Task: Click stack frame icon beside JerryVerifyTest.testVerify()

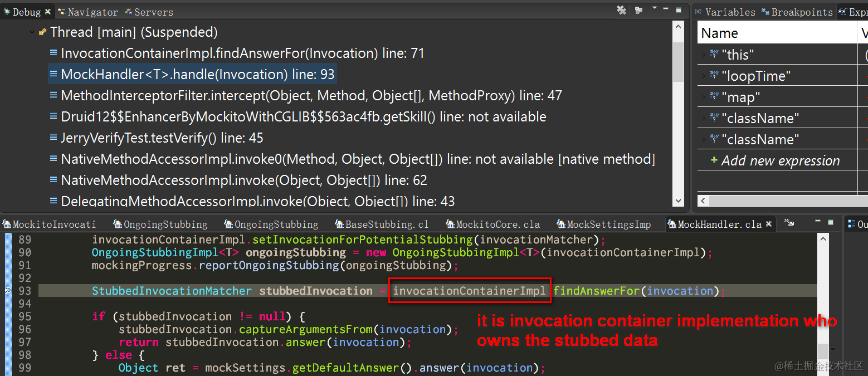Action: pos(53,138)
